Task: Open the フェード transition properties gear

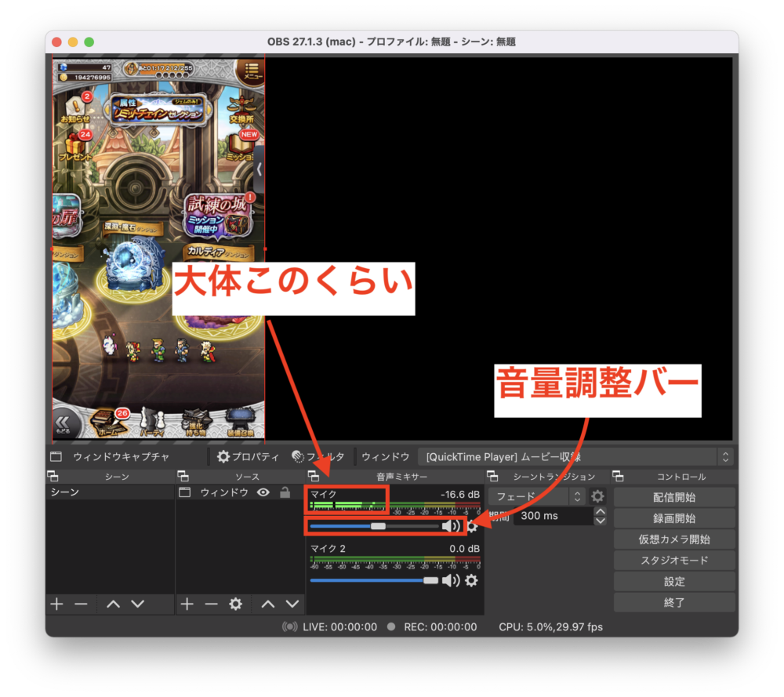Action: [x=597, y=496]
